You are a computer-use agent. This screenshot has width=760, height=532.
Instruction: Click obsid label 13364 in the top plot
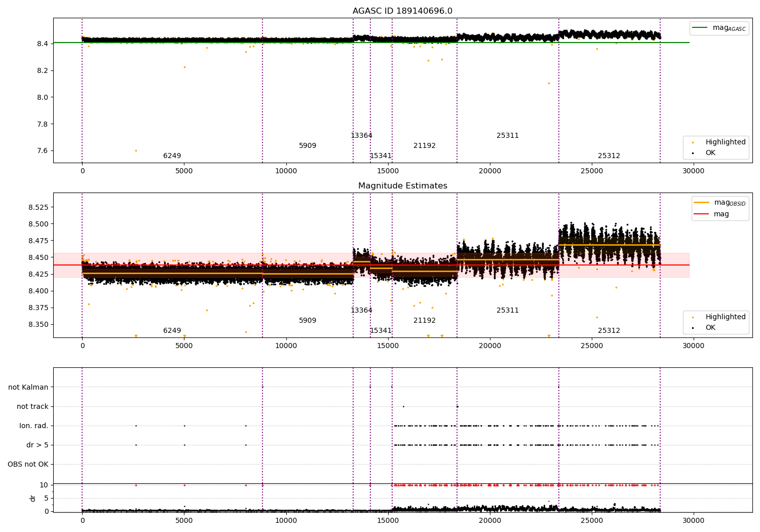click(x=361, y=136)
